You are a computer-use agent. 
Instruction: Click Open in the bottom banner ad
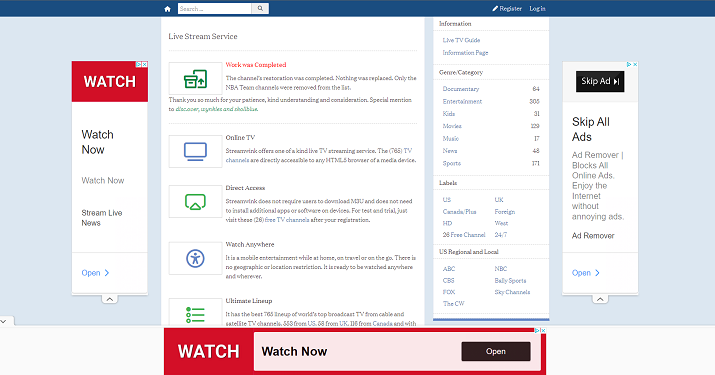coord(496,351)
